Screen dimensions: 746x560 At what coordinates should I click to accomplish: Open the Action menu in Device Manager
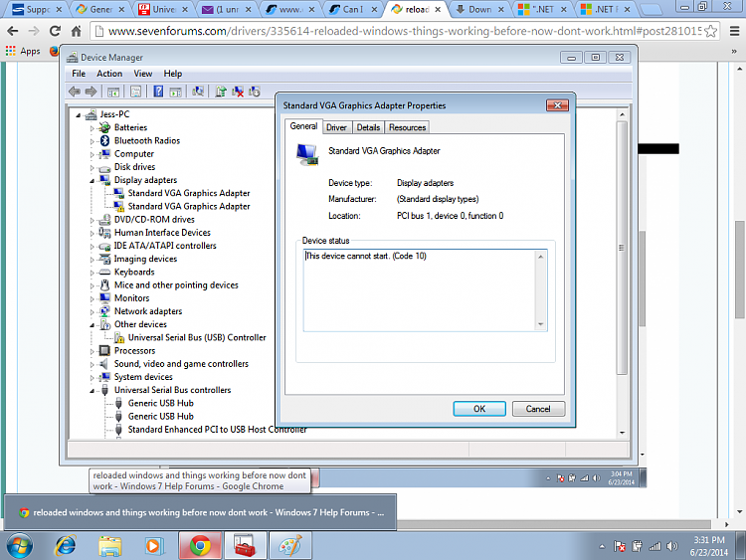(x=109, y=74)
